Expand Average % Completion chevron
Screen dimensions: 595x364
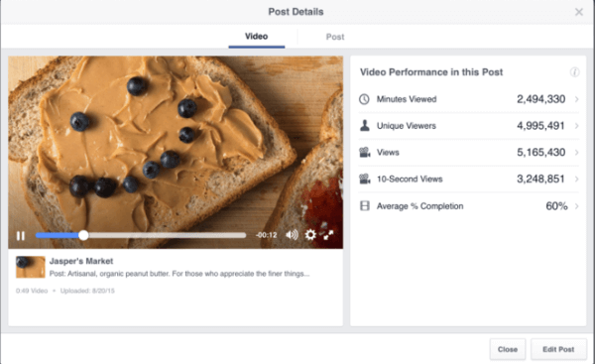tap(576, 206)
